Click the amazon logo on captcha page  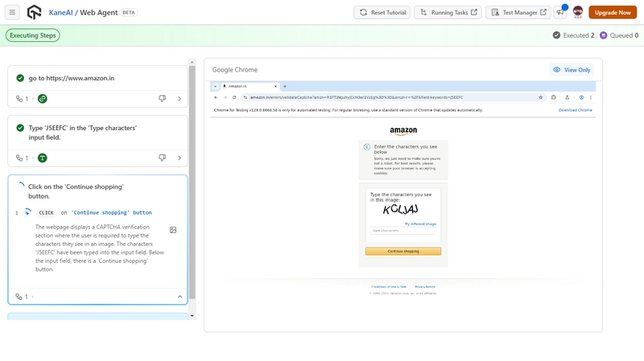pyautogui.click(x=403, y=130)
